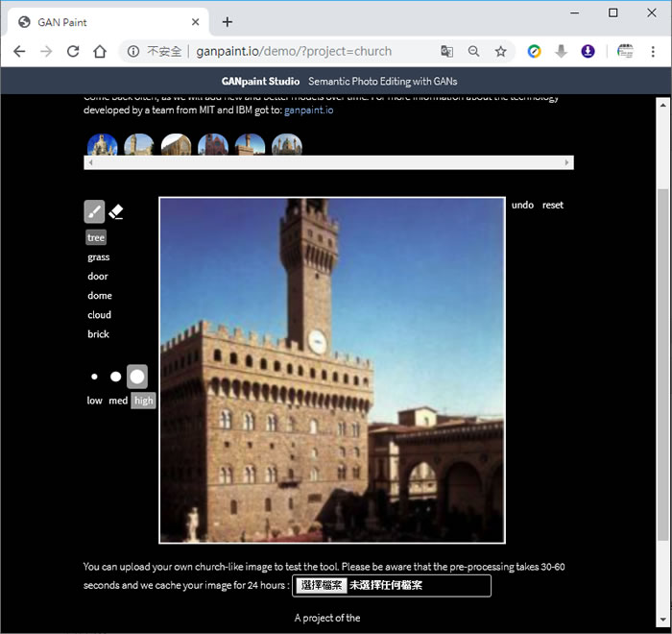Select the tree paint feature
The image size is (672, 634).
click(96, 237)
